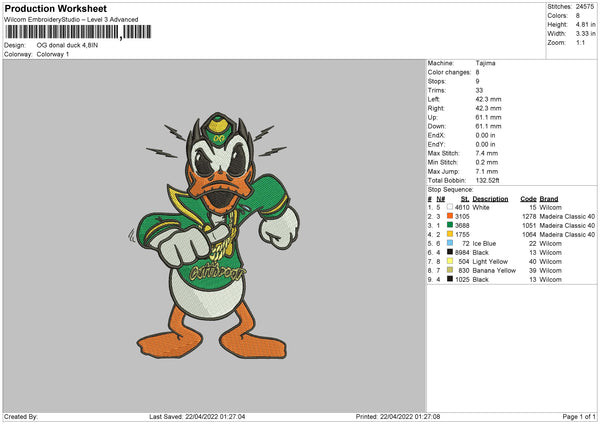The height and width of the screenshot is (424, 600).
Task: Select the 'Colorway 1' value
Action: pos(53,54)
